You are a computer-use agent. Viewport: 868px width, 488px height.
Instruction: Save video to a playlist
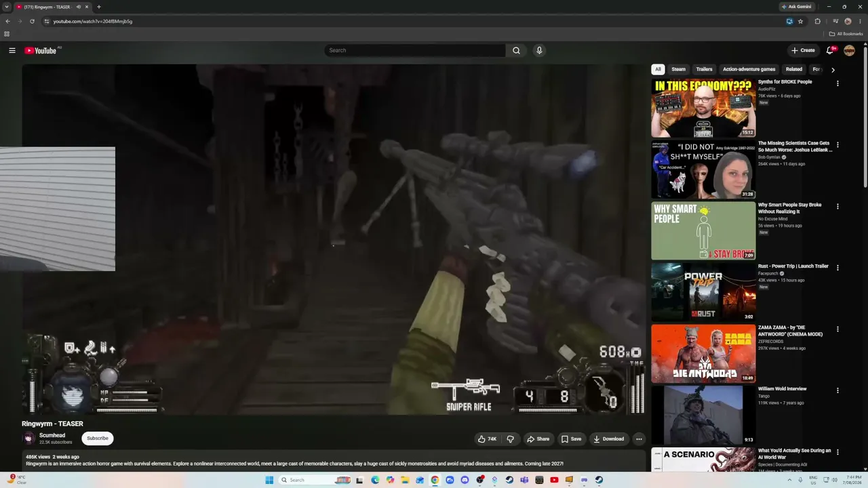(571, 439)
